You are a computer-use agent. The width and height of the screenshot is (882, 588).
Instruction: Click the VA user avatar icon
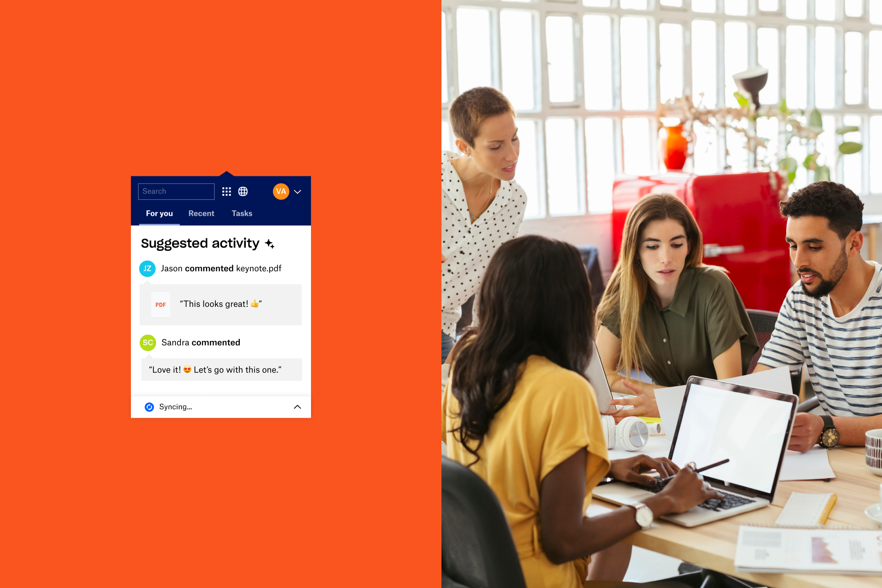282,191
